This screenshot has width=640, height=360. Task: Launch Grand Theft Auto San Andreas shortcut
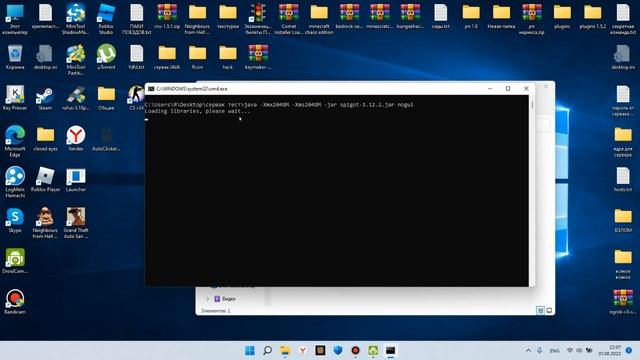tap(76, 222)
